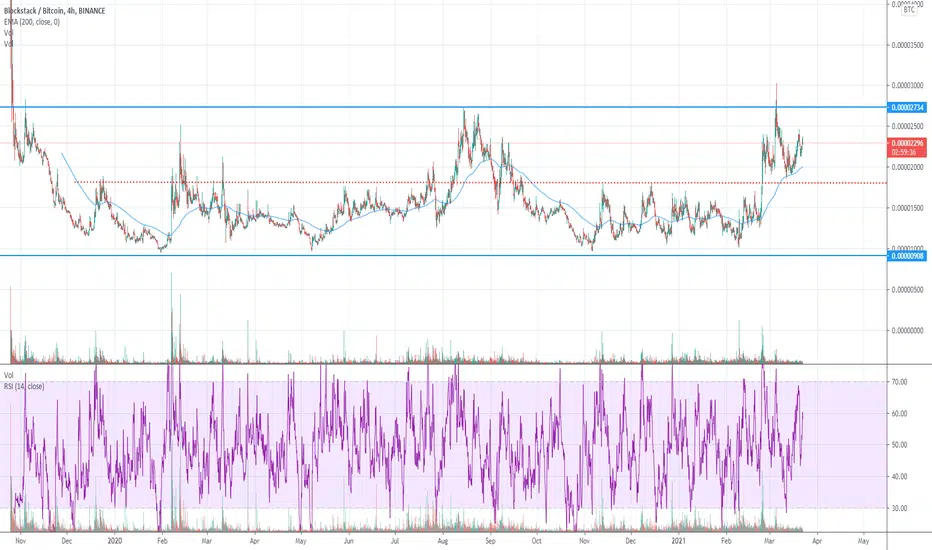Click the Sep label on the time axis

point(490,541)
